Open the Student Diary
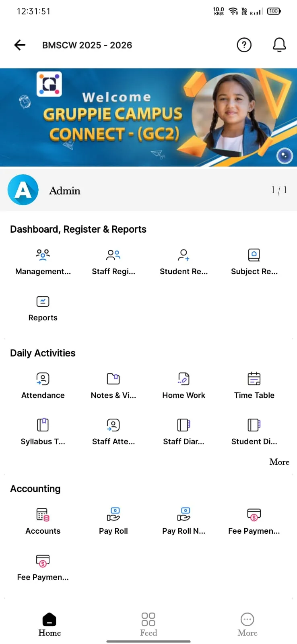297x644 pixels. pos(254,432)
